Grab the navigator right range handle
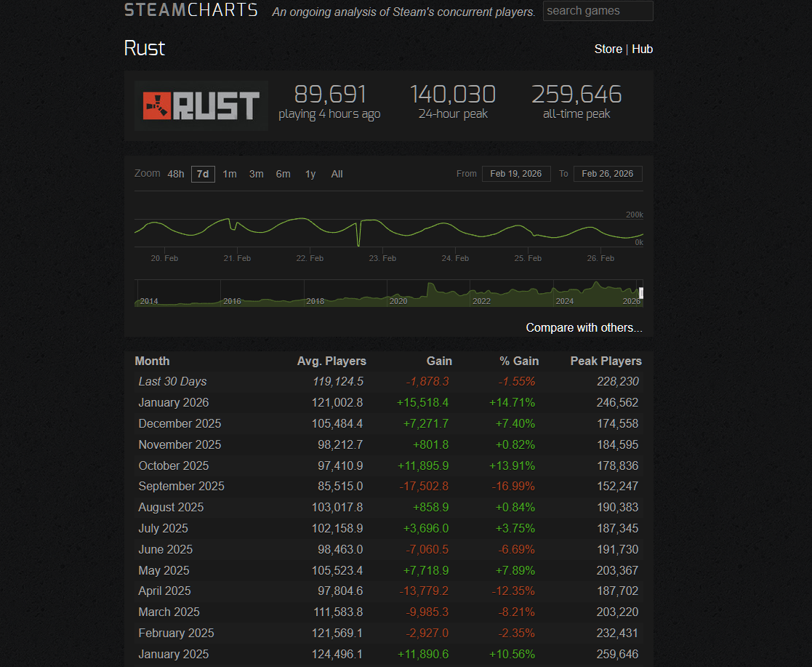Viewport: 812px width, 667px height. [x=641, y=293]
